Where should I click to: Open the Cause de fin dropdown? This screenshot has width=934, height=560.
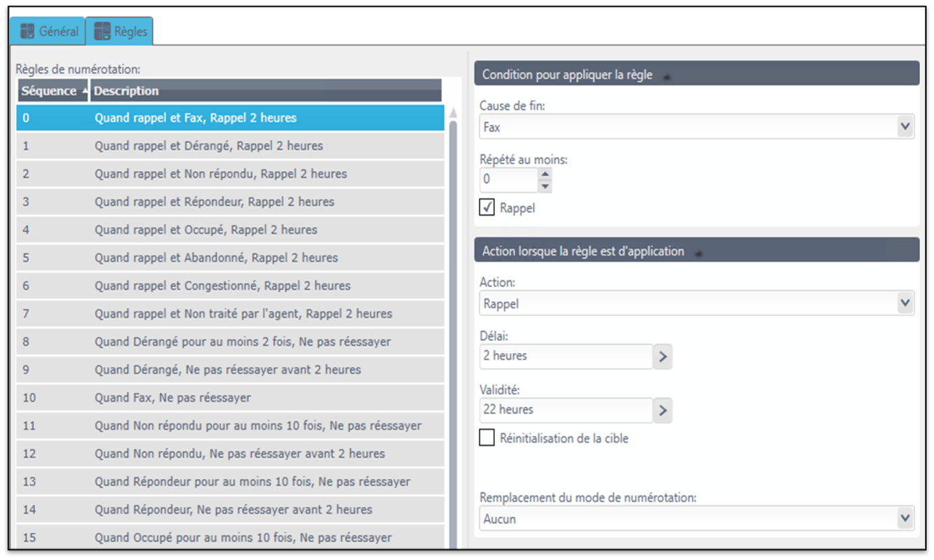click(697, 127)
